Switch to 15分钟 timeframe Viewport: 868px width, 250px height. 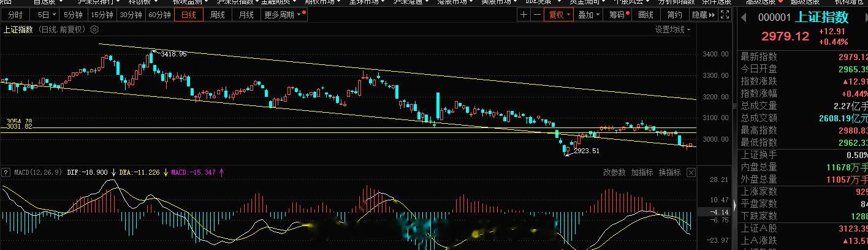point(102,15)
